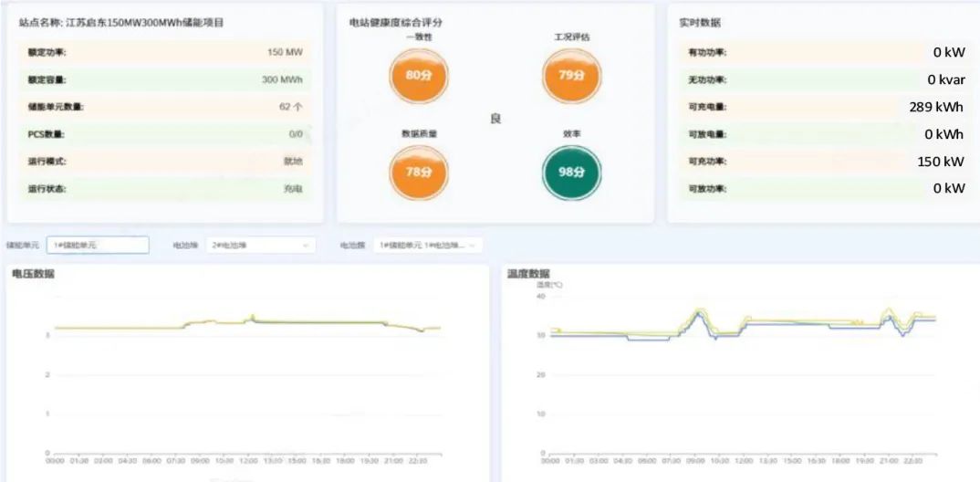Viewport: 980px width, 482px height.
Task: Click the 一致性 80分 score circle
Action: pos(418,76)
